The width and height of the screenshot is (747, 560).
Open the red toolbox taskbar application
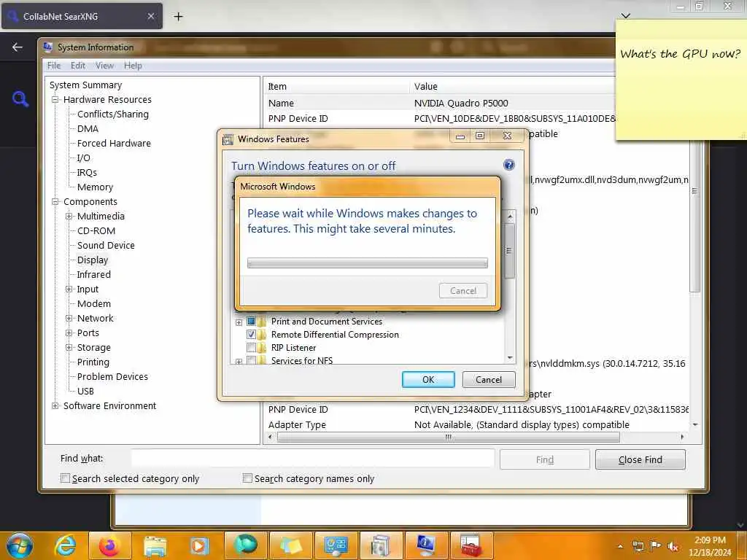pos(471,545)
